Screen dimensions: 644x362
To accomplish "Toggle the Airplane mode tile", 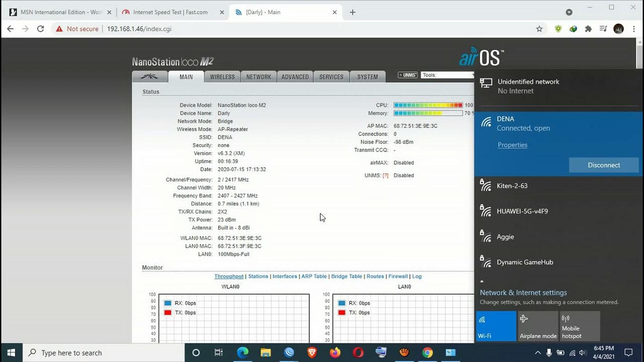I will tap(538, 326).
